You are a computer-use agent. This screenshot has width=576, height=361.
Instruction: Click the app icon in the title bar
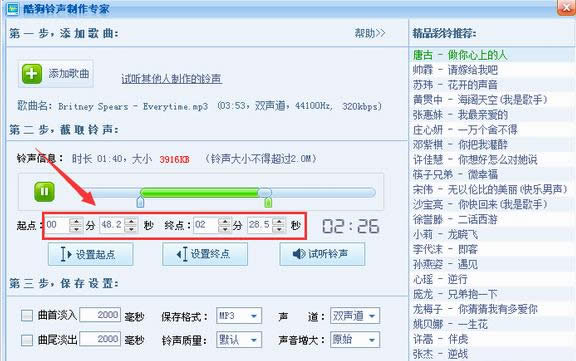pyautogui.click(x=12, y=8)
